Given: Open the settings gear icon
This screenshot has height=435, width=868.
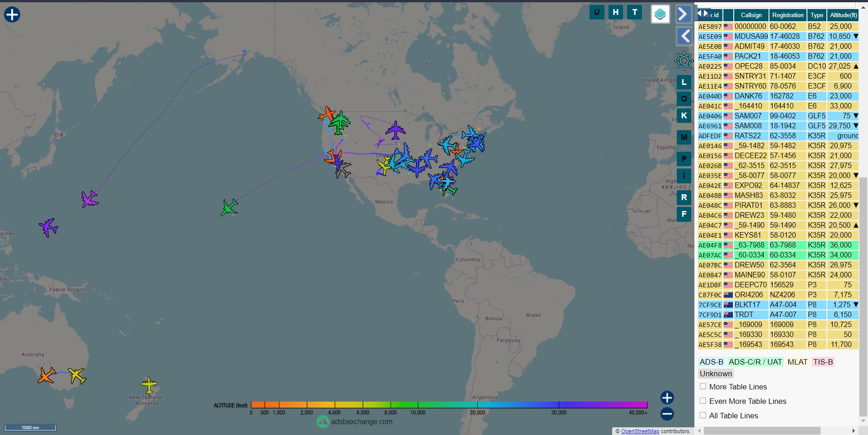Looking at the screenshot, I should pos(684,61).
